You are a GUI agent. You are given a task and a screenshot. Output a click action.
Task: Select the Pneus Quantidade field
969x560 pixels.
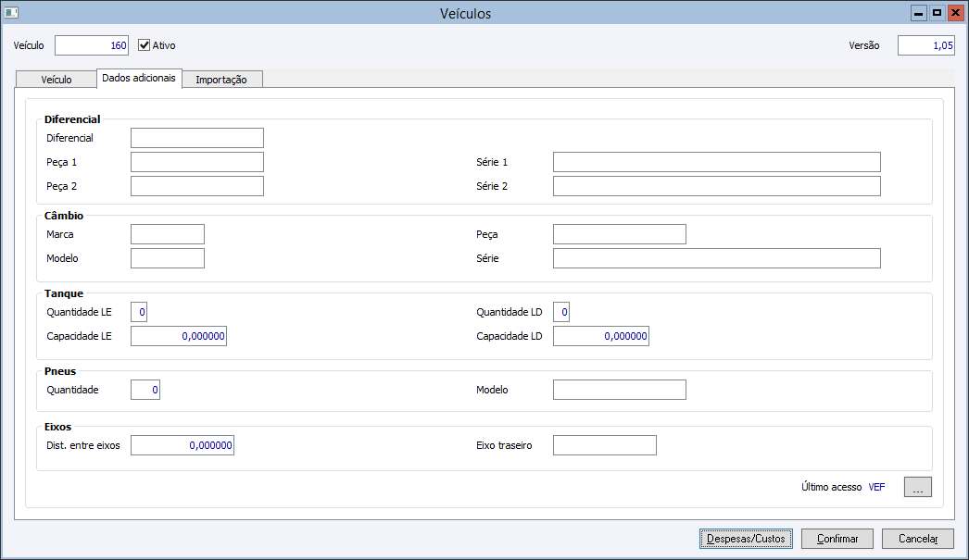(x=145, y=390)
